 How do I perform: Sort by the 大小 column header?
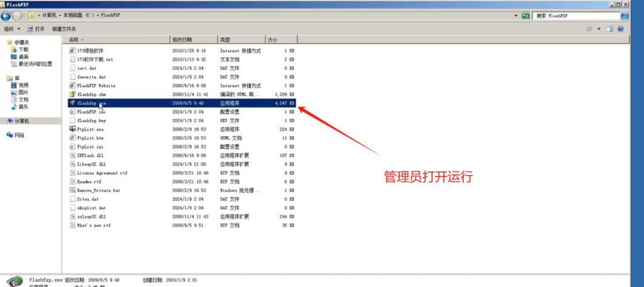pyautogui.click(x=281, y=40)
